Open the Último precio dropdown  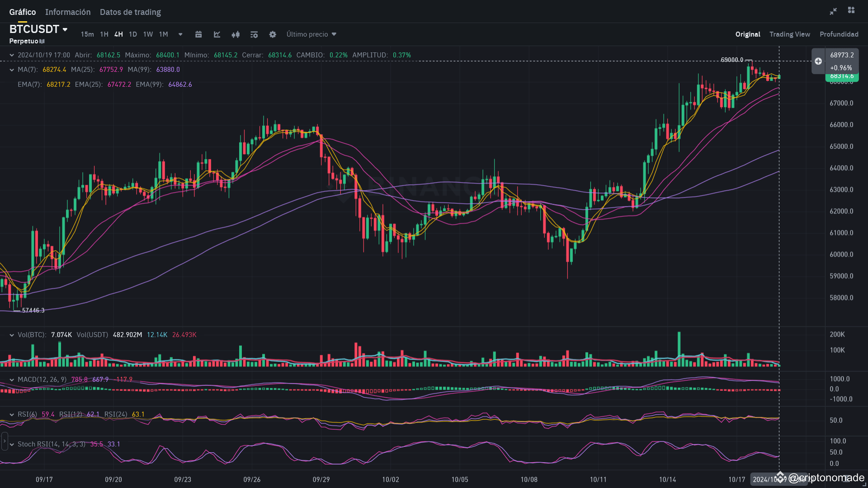tap(311, 34)
